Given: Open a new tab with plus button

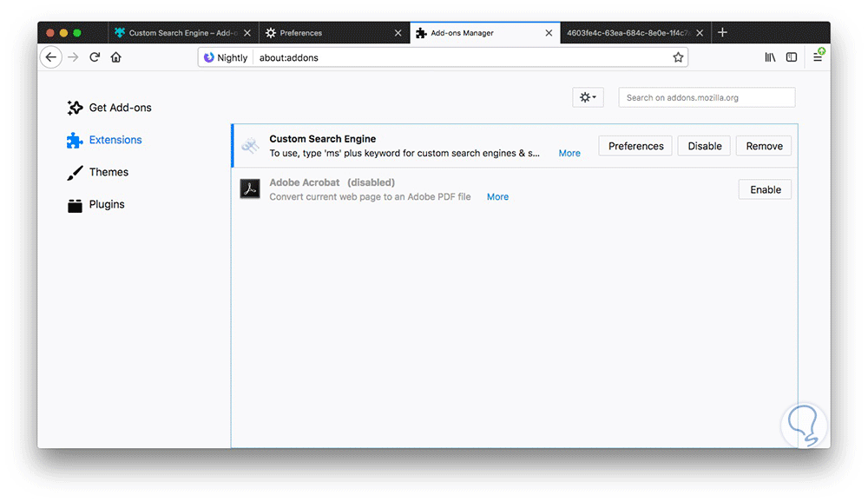Looking at the screenshot, I should (722, 33).
